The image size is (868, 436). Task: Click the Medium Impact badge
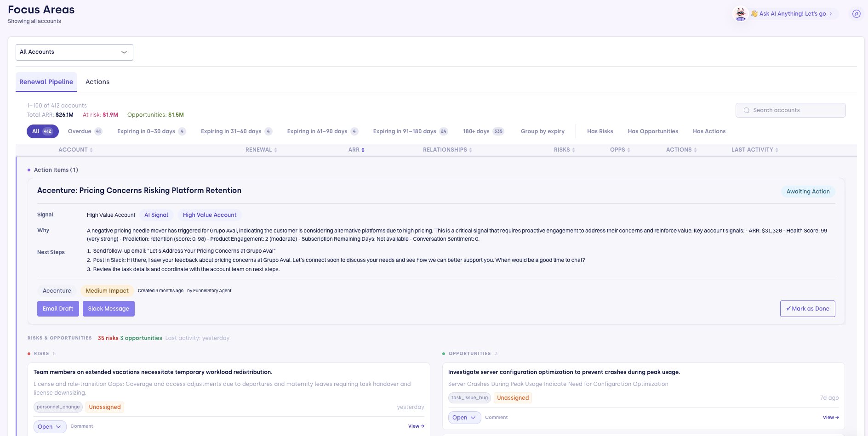[x=107, y=291]
